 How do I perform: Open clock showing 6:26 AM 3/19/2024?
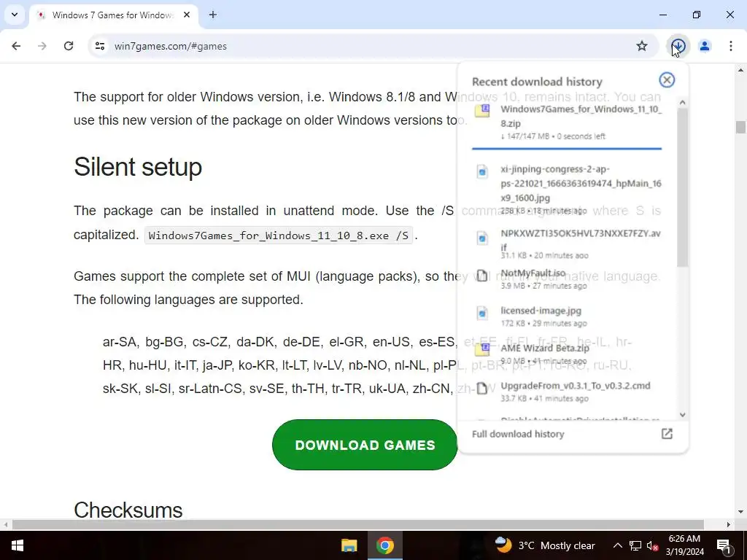[684, 545]
